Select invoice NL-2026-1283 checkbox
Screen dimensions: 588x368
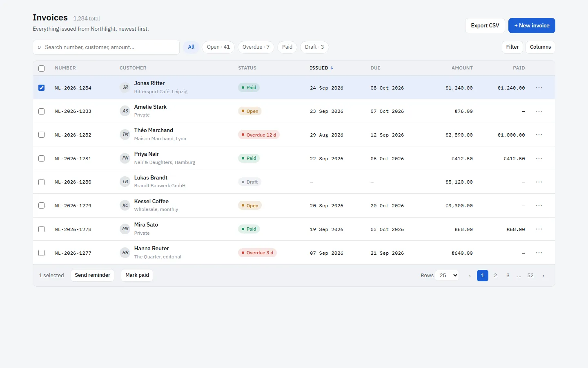41,111
